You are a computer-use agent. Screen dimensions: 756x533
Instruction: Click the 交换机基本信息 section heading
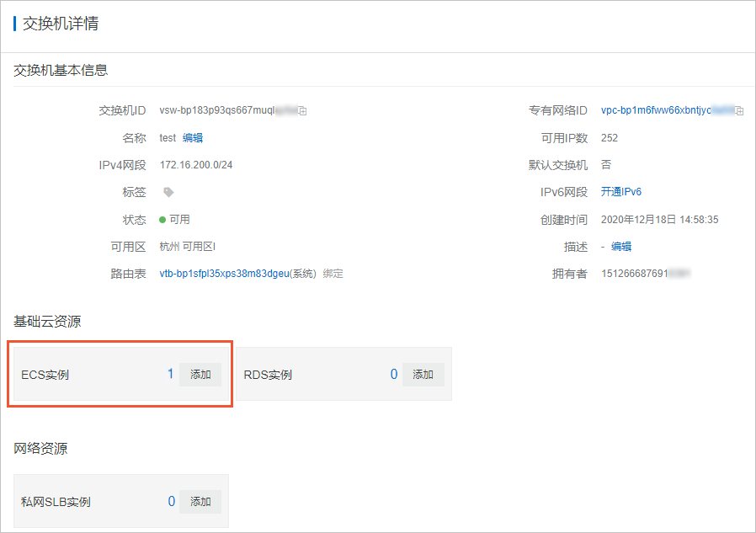click(x=61, y=71)
